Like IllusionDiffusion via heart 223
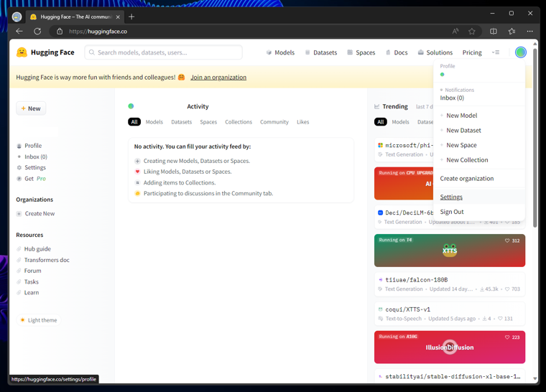This screenshot has width=546, height=392. tap(512, 337)
